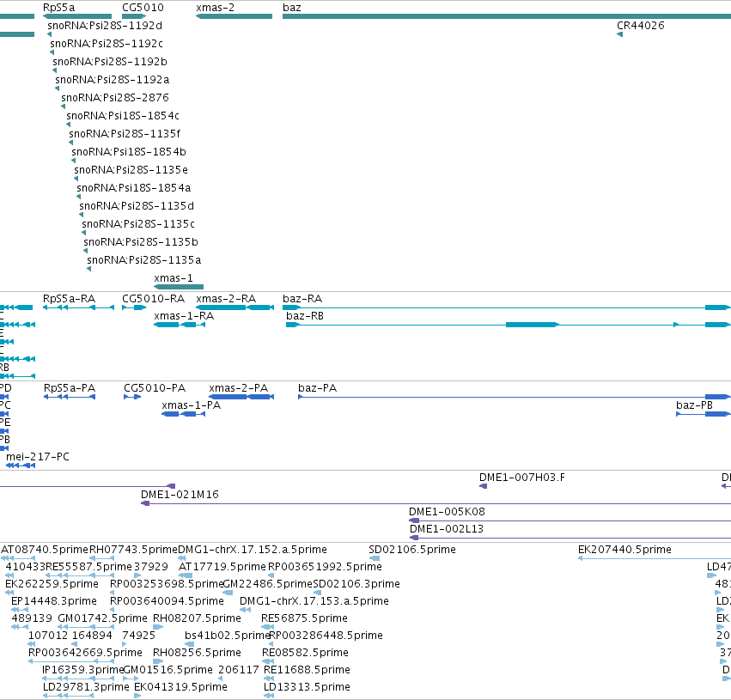Click the SD02106.5prime EST feature
This screenshot has height=700, width=731.
375,558
